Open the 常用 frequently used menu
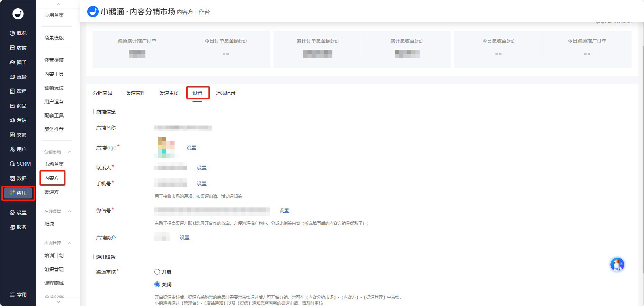 tap(18, 295)
